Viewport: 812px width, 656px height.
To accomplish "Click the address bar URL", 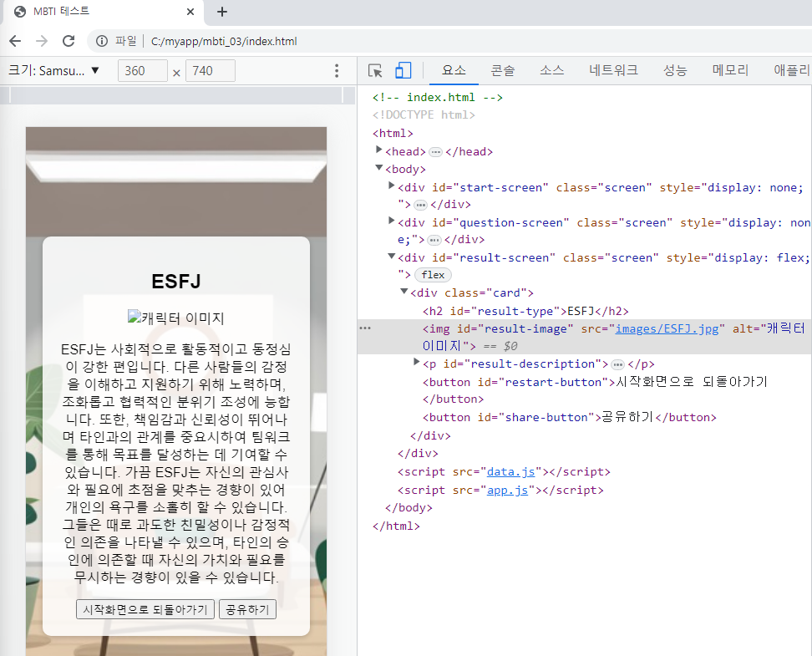I will tap(224, 41).
